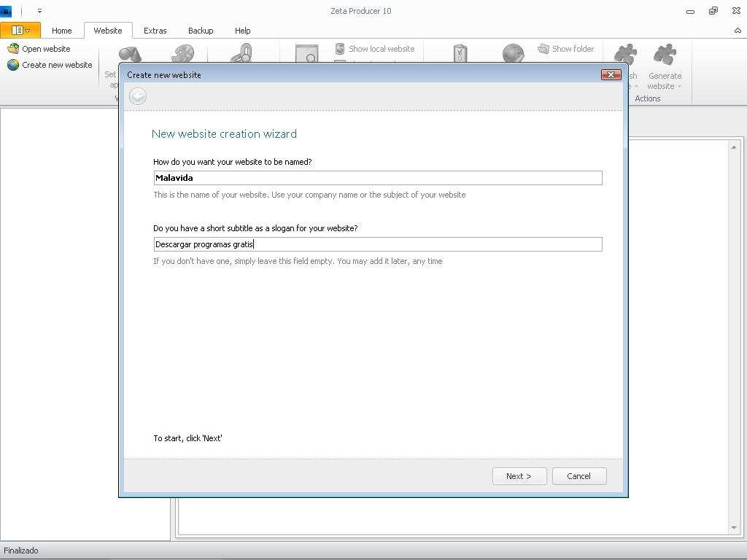The image size is (747, 560).
Task: Open the Backup ribbon tab
Action: (x=201, y=31)
